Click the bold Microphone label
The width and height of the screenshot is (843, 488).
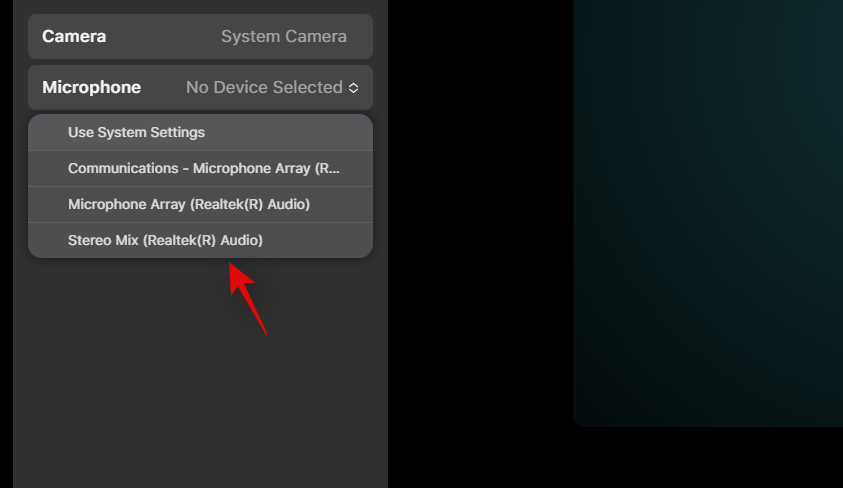pos(91,88)
